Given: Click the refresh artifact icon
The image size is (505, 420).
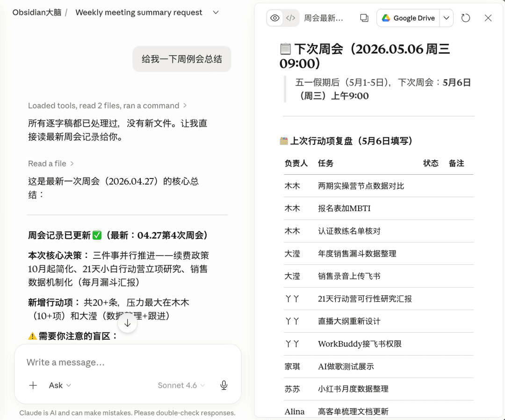Looking at the screenshot, I should click(465, 18).
